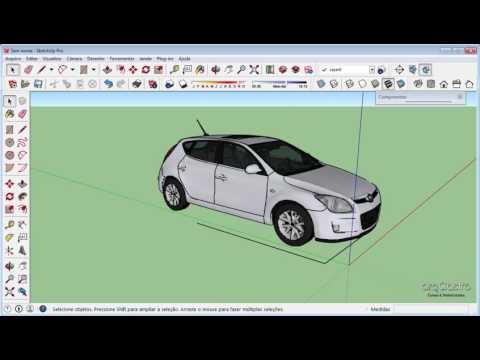Select the Tape Measure tool in top toolbar
The height and width of the screenshot is (360, 480).
[x=174, y=70]
